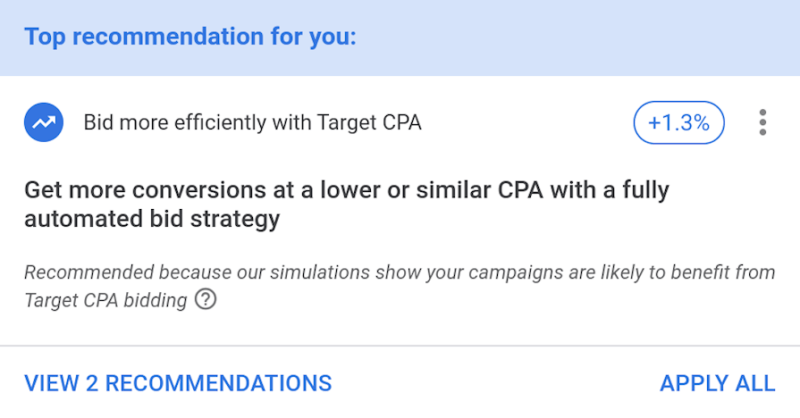This screenshot has width=800, height=418.
Task: Click the 'Get more conversions' headline first line
Action: click(x=346, y=189)
